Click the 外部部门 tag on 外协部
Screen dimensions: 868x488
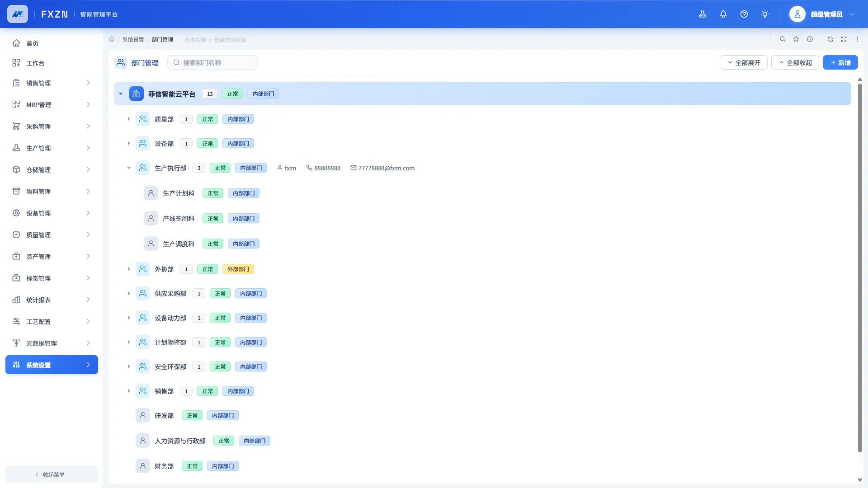[x=238, y=269]
